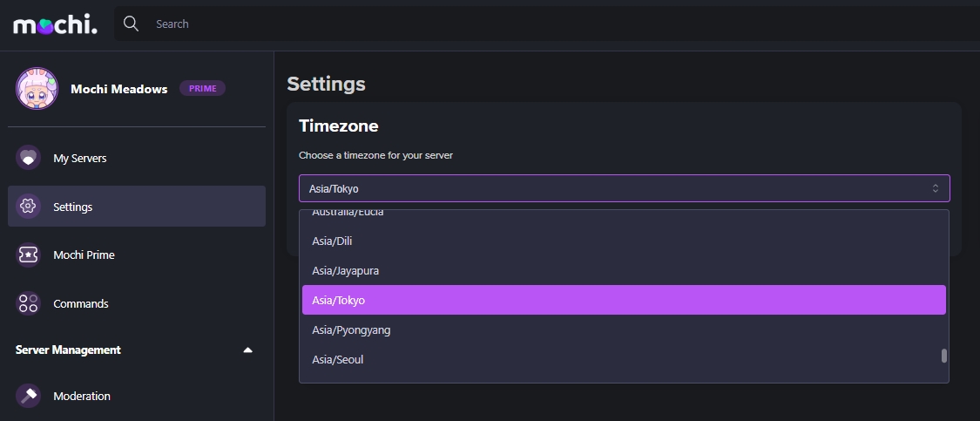Click the Moderation hammer icon

(28, 396)
